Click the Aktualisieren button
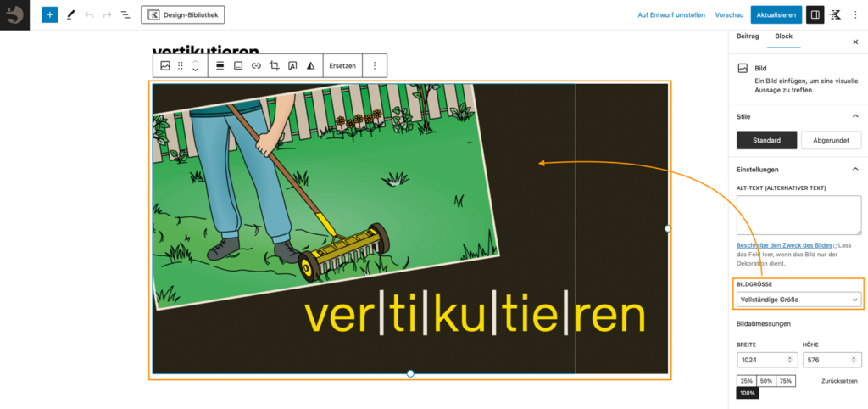Image resolution: width=868 pixels, height=409 pixels. click(x=776, y=15)
